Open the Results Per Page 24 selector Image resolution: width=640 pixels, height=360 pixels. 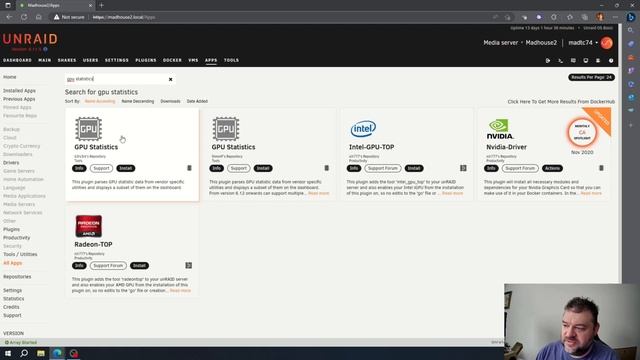[x=591, y=77]
